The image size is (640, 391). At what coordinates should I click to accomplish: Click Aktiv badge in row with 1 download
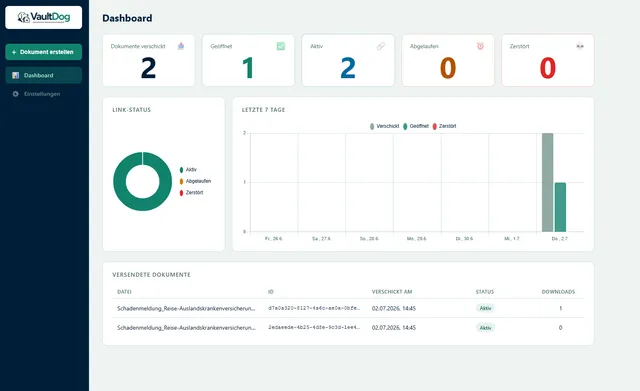485,308
